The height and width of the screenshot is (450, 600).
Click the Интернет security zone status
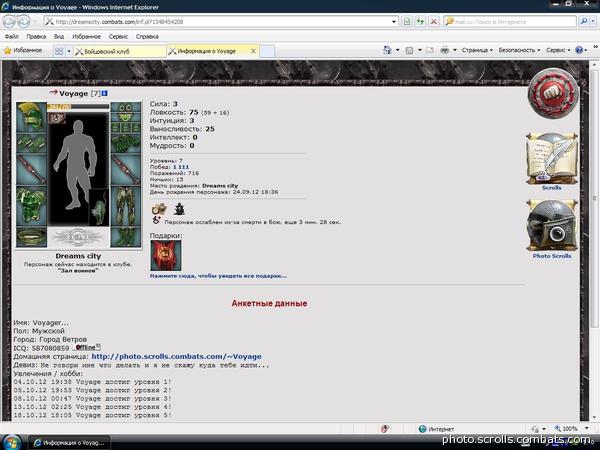point(436,429)
